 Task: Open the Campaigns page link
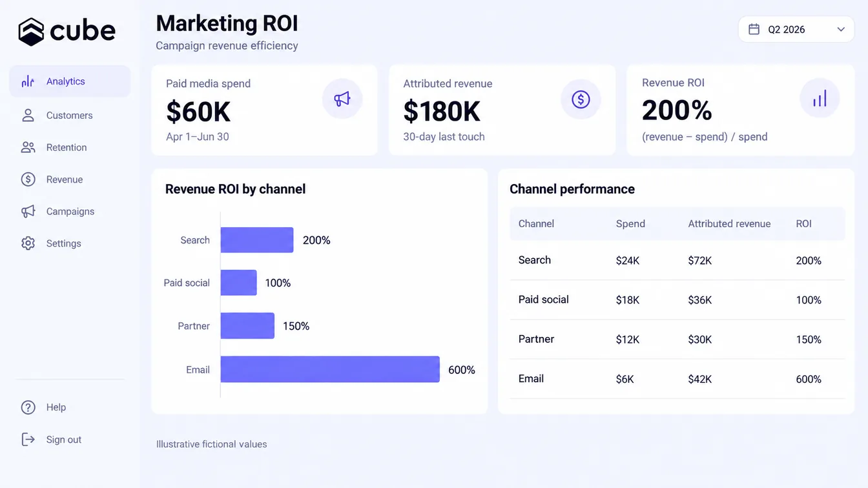pyautogui.click(x=70, y=211)
